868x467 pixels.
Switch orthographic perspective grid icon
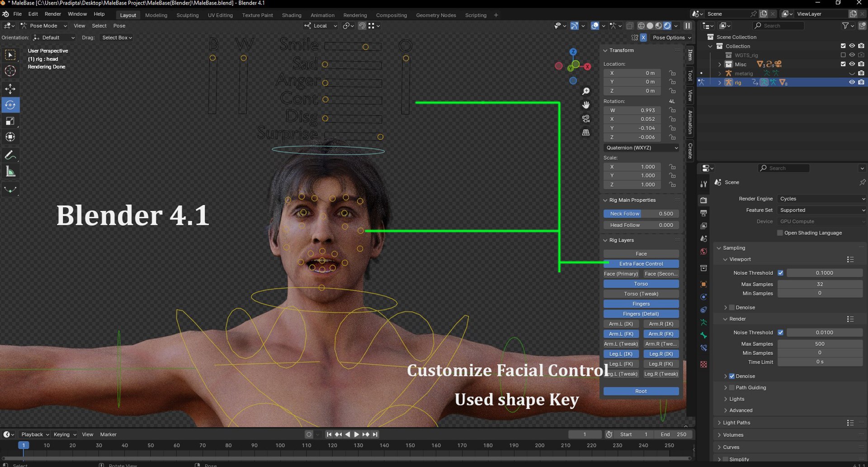click(586, 133)
